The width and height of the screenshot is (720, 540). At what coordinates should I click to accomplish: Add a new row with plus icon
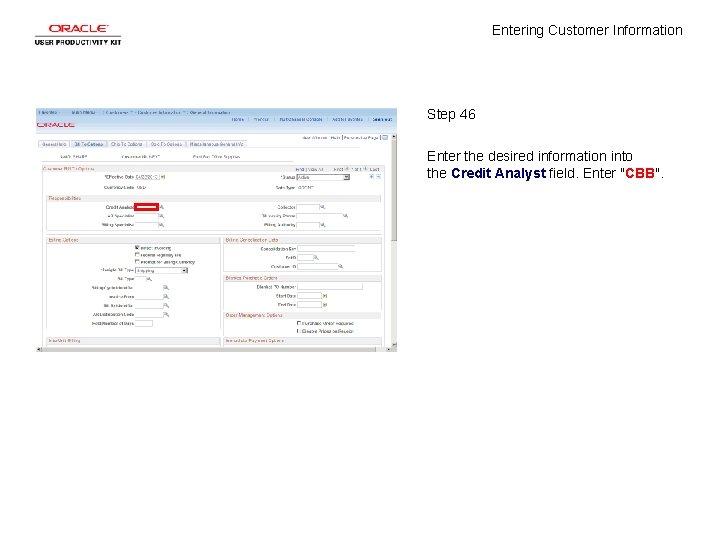click(371, 177)
